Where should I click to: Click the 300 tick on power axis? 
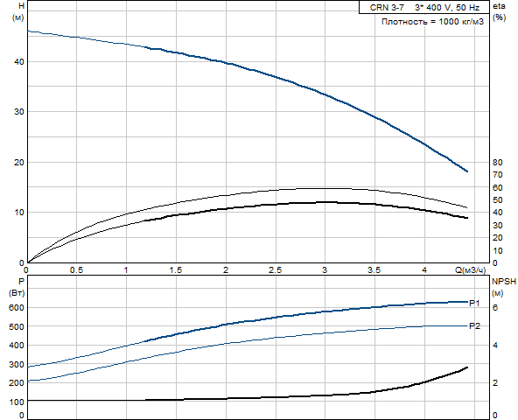[x=17, y=365]
